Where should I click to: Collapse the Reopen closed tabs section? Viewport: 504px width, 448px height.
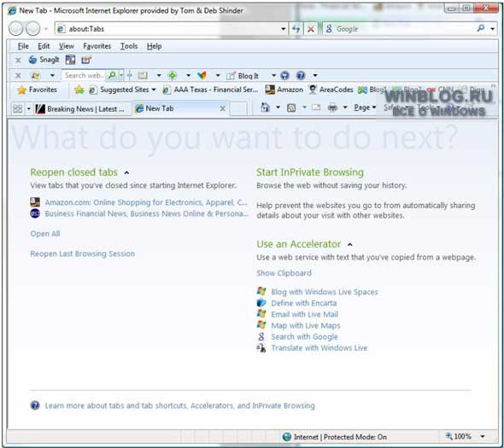pos(126,172)
